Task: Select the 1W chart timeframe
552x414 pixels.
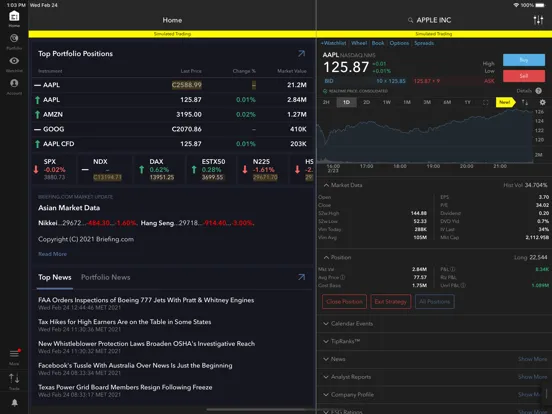Action: [x=387, y=102]
